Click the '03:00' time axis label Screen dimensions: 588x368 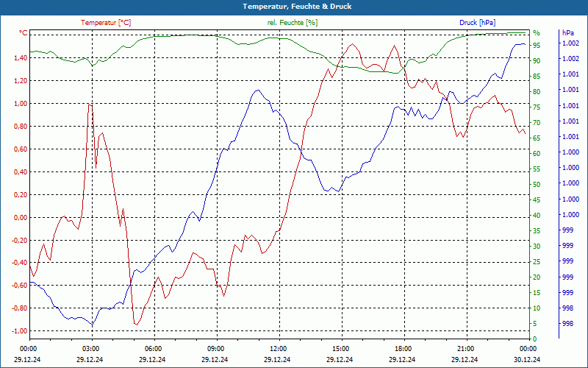[x=90, y=348]
